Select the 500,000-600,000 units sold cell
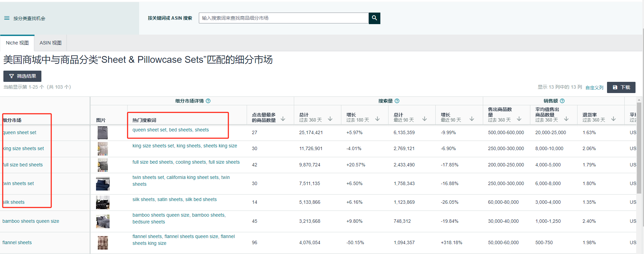 [x=506, y=132]
